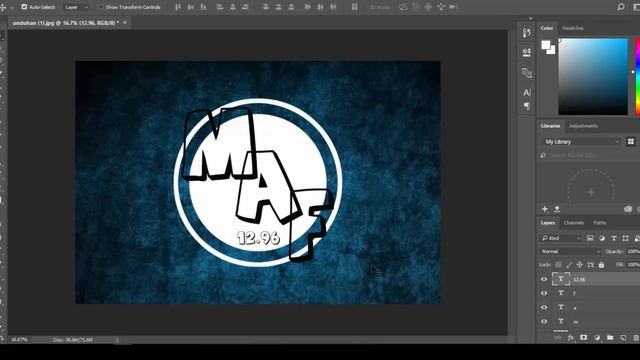This screenshot has height=360, width=640.
Task: Click the foreground color swatch
Action: 545,45
